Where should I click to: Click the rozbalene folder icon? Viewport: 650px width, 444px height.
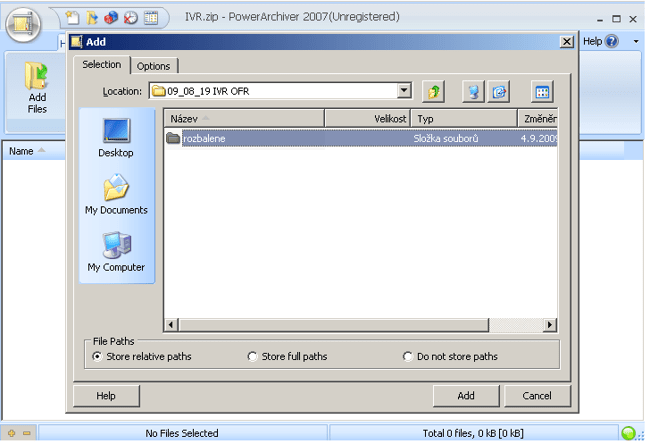coord(173,138)
